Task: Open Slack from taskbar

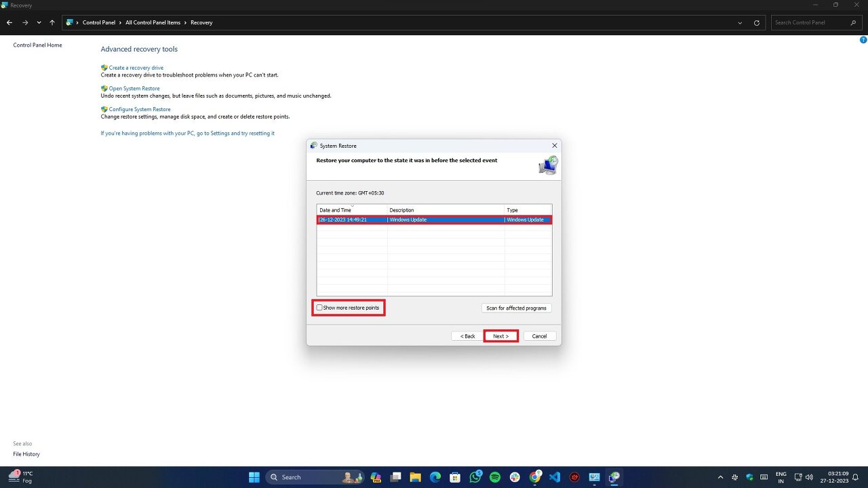Action: (x=515, y=477)
